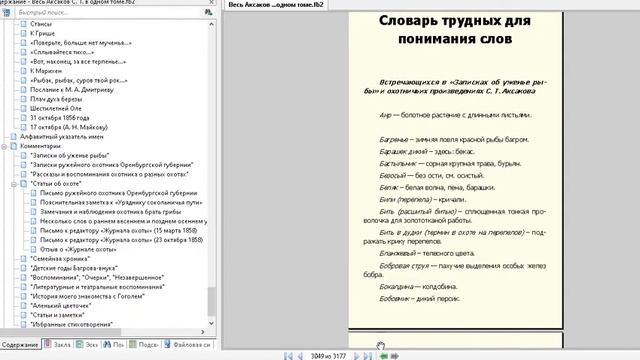Click the glossary entry «Багренье»
Screen dimensions: 640x360
tap(393, 140)
